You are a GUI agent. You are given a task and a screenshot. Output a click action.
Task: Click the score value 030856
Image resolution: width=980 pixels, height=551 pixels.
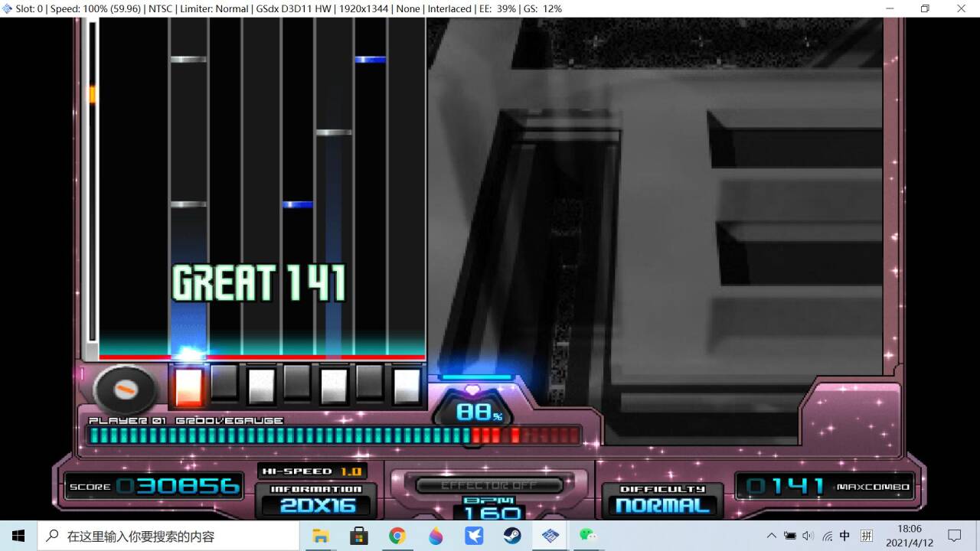tap(178, 486)
